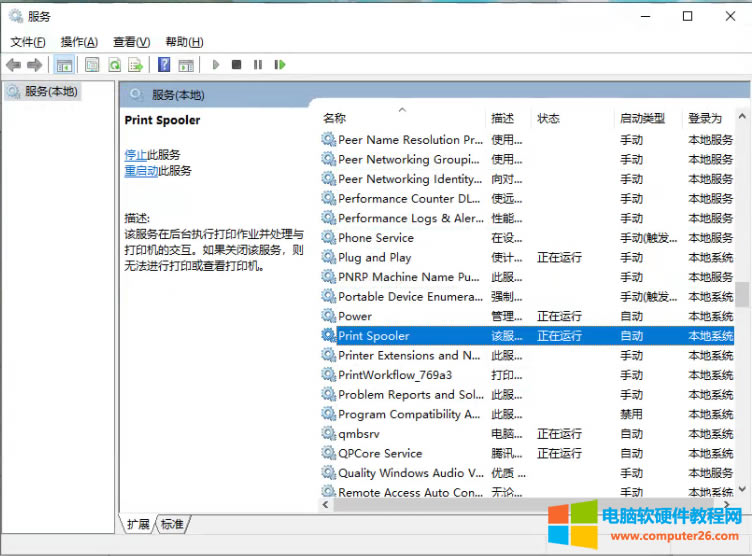Screen dimensions: 752x556
Task: Click the Export List toolbar icon
Action: (x=136, y=65)
